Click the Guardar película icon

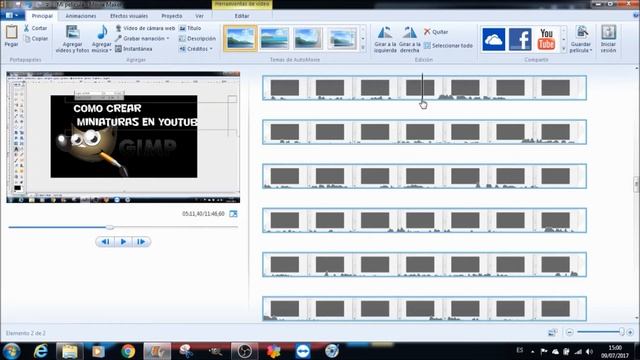pyautogui.click(x=582, y=33)
